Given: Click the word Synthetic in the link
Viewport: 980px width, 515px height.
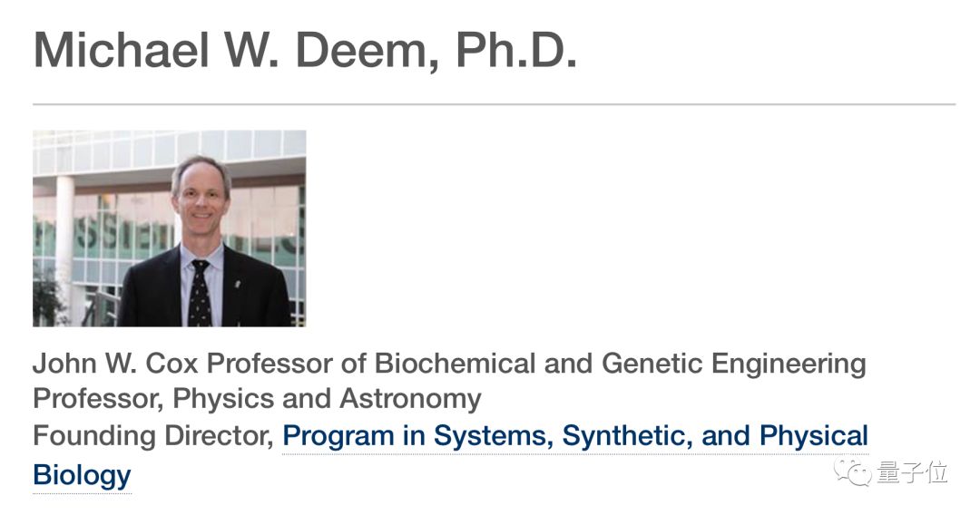Looking at the screenshot, I should 627,436.
